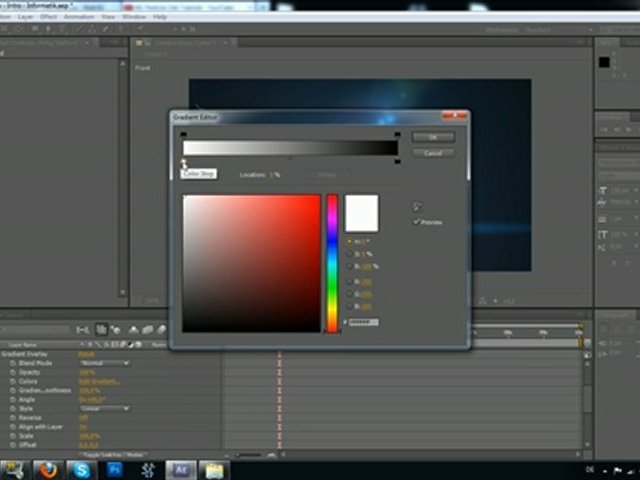Select the R (red) radio button
640x480 pixels.
[x=348, y=282]
